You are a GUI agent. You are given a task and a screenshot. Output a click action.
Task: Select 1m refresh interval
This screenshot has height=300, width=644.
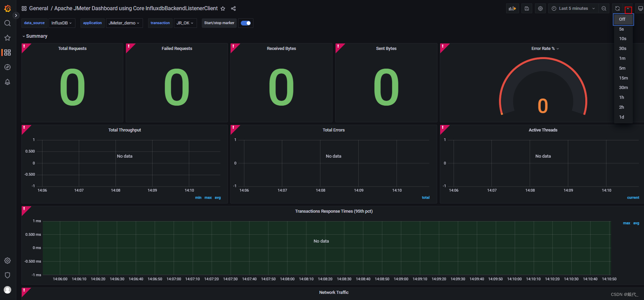click(x=623, y=58)
